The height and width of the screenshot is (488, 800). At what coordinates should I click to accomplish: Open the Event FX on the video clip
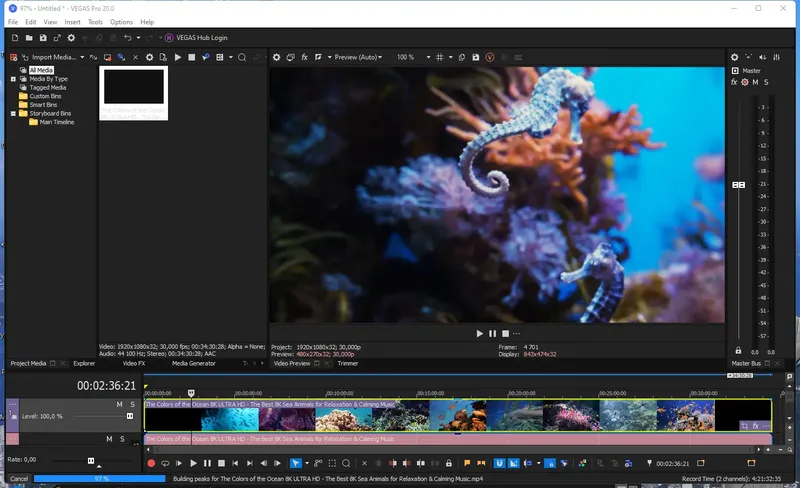(757, 426)
